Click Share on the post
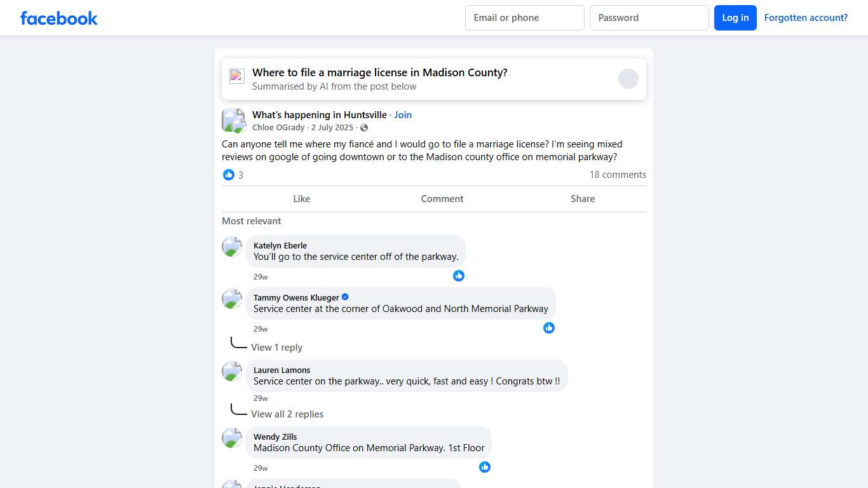This screenshot has width=868, height=488. click(582, 198)
